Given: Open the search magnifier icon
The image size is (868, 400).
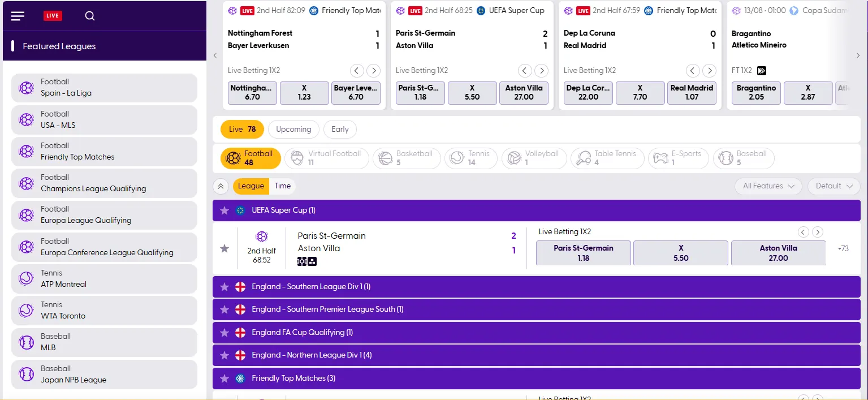Looking at the screenshot, I should tap(90, 16).
